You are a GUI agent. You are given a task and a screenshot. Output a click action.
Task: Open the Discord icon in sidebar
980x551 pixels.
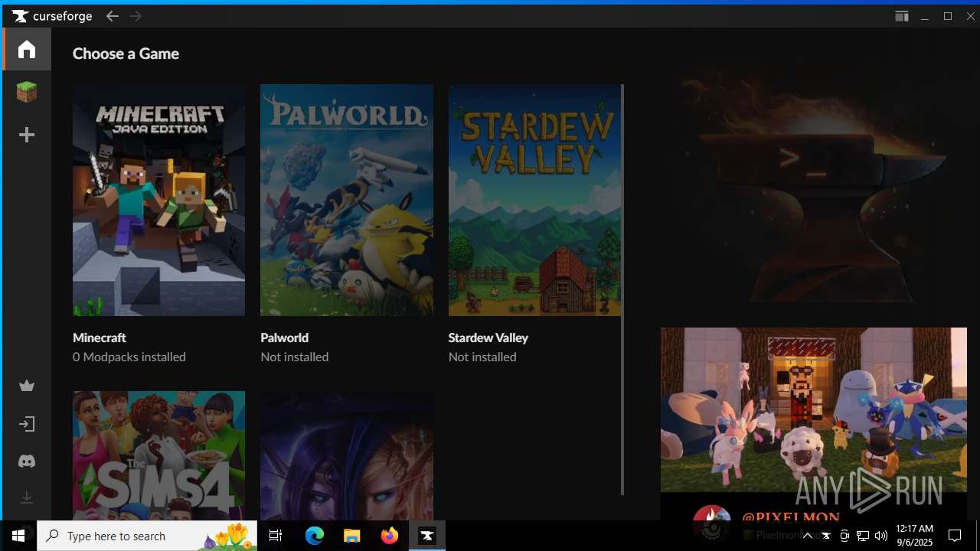click(x=27, y=461)
